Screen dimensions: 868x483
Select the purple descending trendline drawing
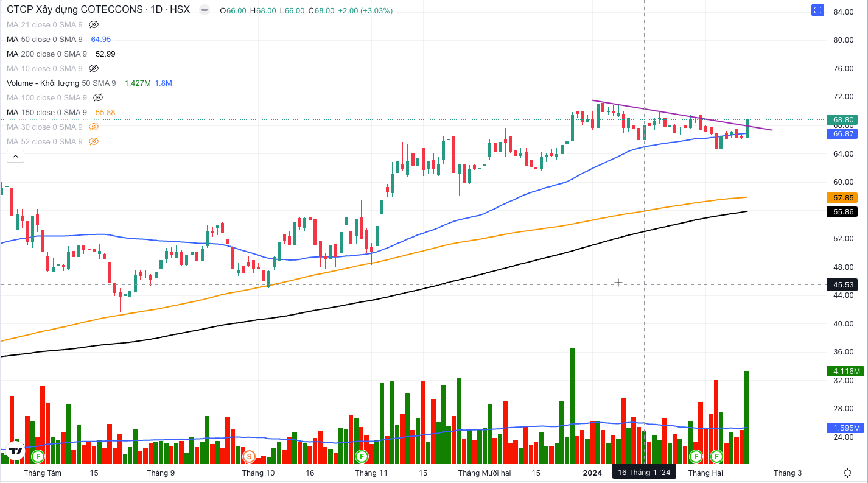[x=682, y=115]
